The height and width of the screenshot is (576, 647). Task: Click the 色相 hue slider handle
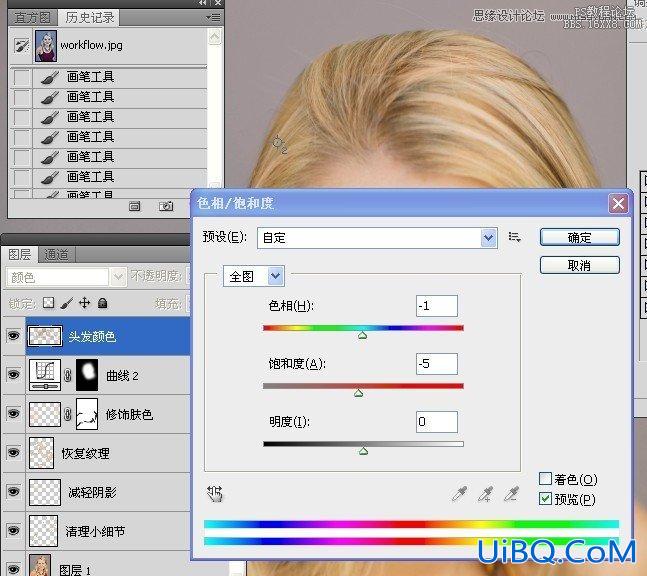(362, 335)
